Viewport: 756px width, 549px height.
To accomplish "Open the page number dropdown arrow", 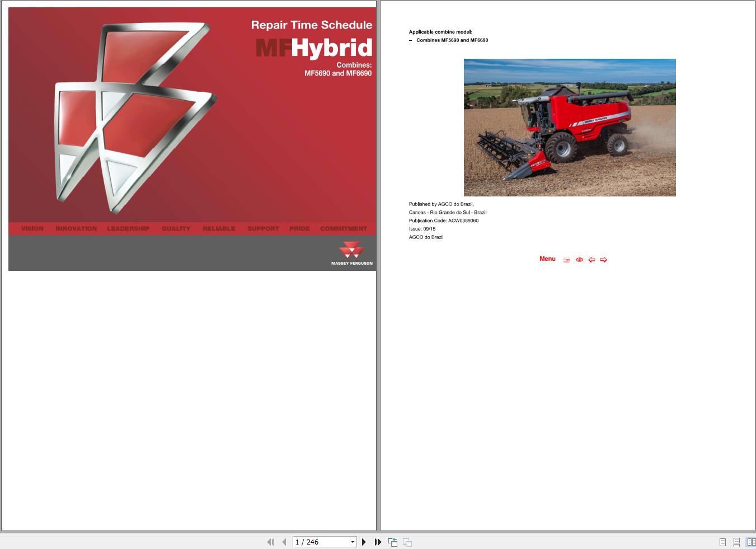I will coord(353,542).
